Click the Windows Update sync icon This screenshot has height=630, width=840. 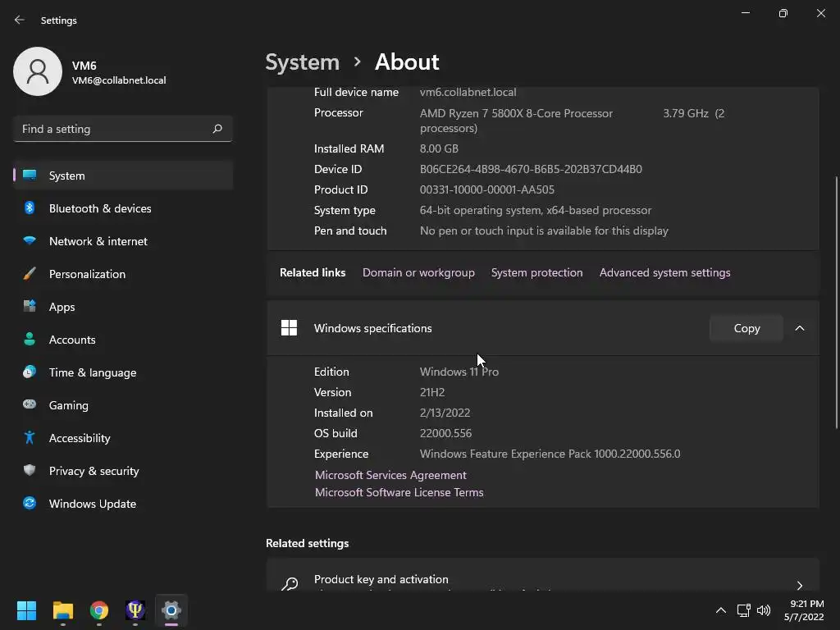[30, 503]
